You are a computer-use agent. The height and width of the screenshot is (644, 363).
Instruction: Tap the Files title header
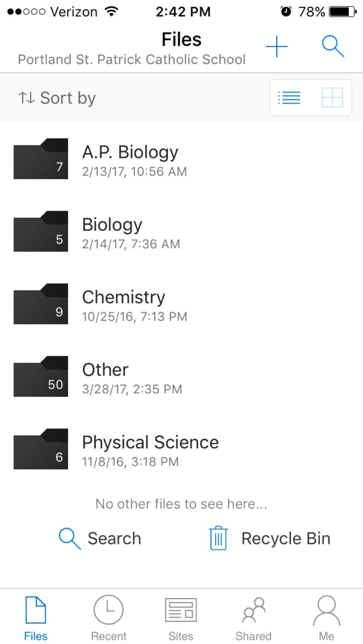[x=181, y=40]
